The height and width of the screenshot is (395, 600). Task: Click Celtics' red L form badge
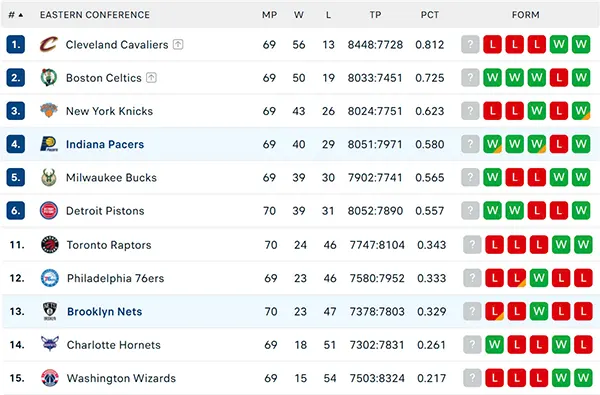(x=559, y=78)
